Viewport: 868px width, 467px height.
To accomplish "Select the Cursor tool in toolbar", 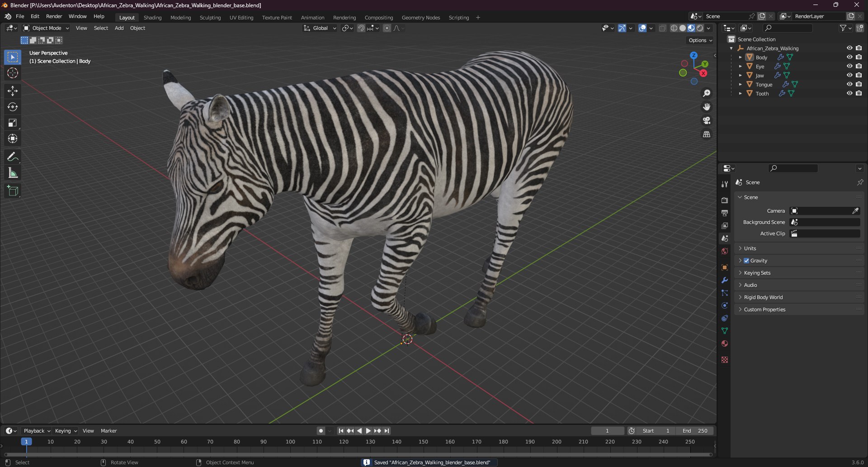I will (13, 73).
